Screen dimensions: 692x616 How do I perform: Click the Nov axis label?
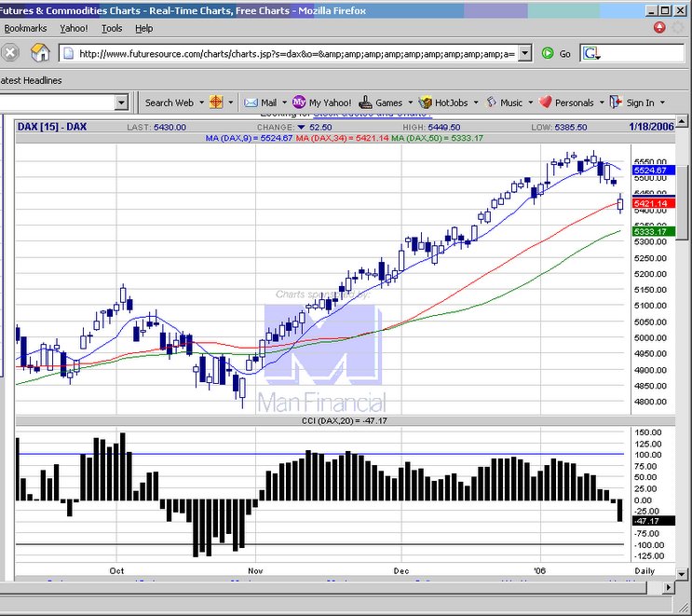[255, 571]
